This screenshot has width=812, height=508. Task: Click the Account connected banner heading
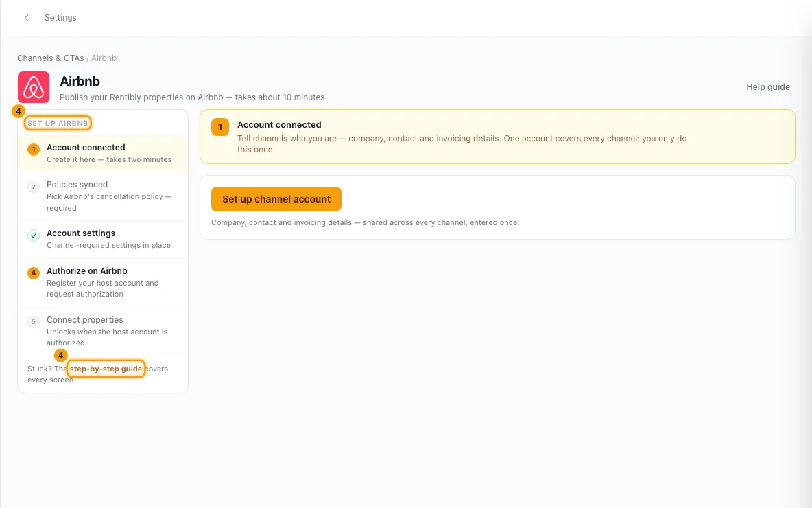[279, 124]
